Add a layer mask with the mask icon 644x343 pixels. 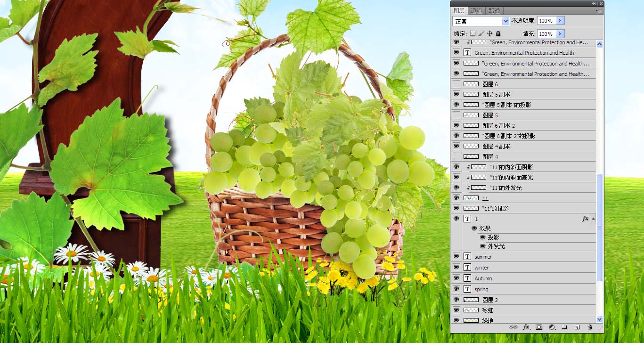(539, 327)
